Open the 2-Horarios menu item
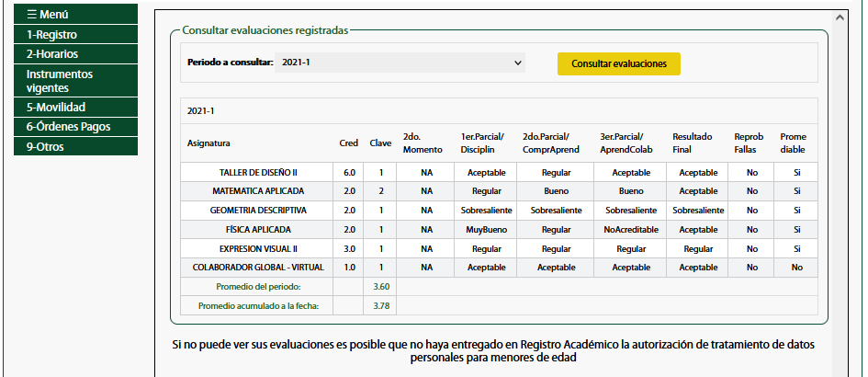868x377 pixels. [x=75, y=53]
